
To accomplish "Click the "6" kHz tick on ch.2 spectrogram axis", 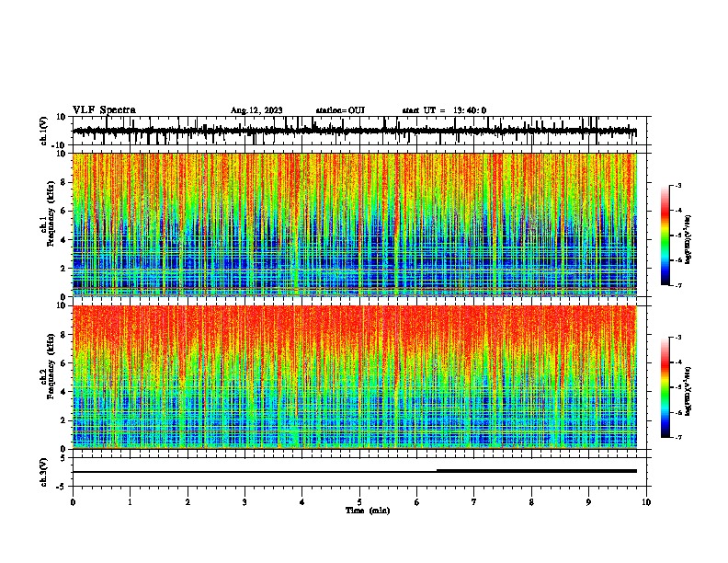I will (63, 363).
